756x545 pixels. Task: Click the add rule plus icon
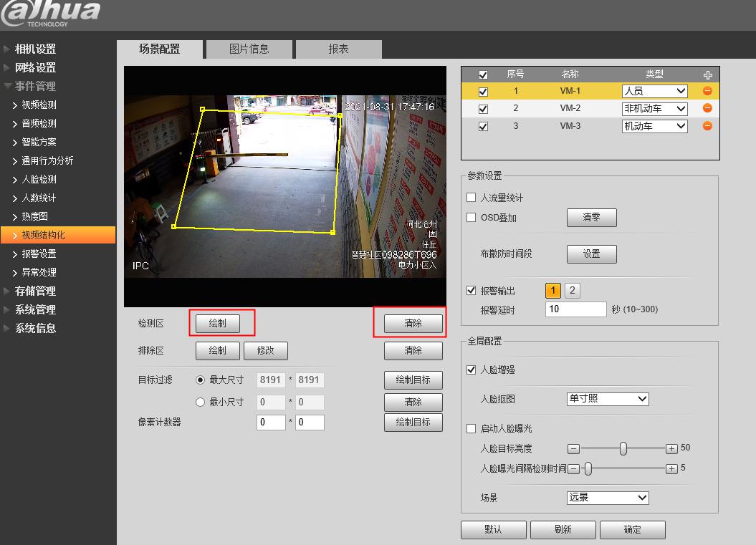[708, 74]
